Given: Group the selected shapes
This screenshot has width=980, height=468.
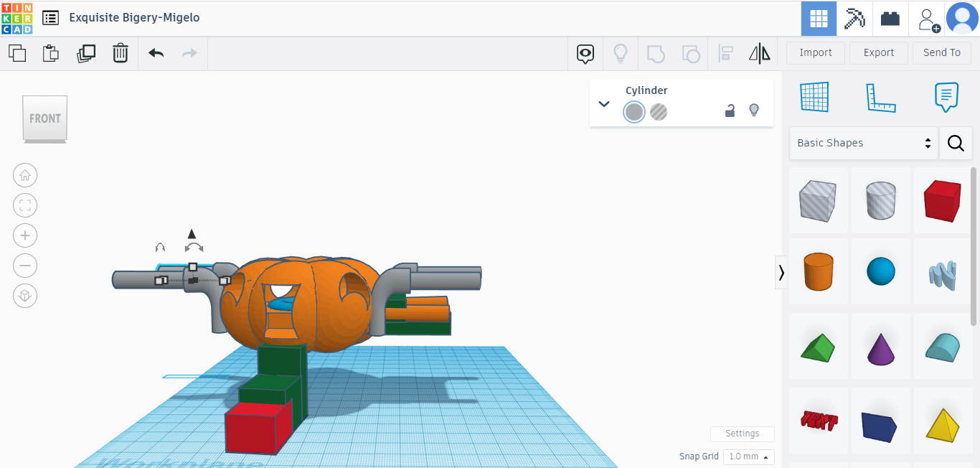Looking at the screenshot, I should [655, 53].
